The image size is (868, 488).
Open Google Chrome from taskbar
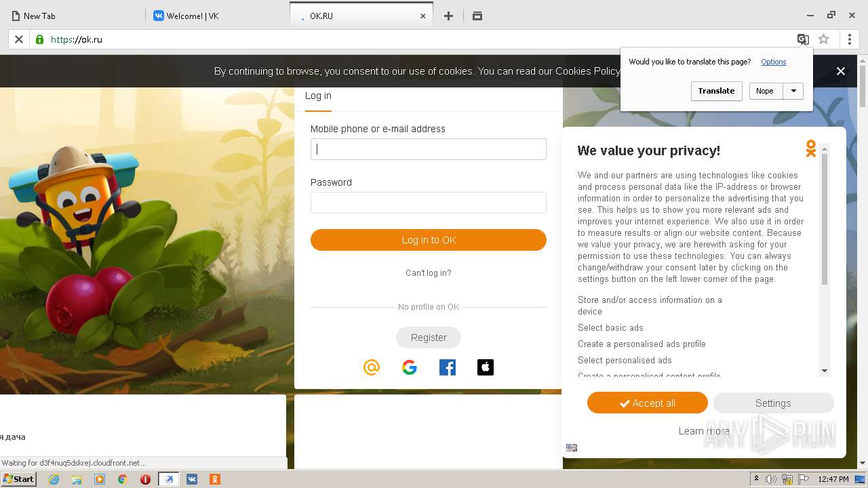pos(123,479)
